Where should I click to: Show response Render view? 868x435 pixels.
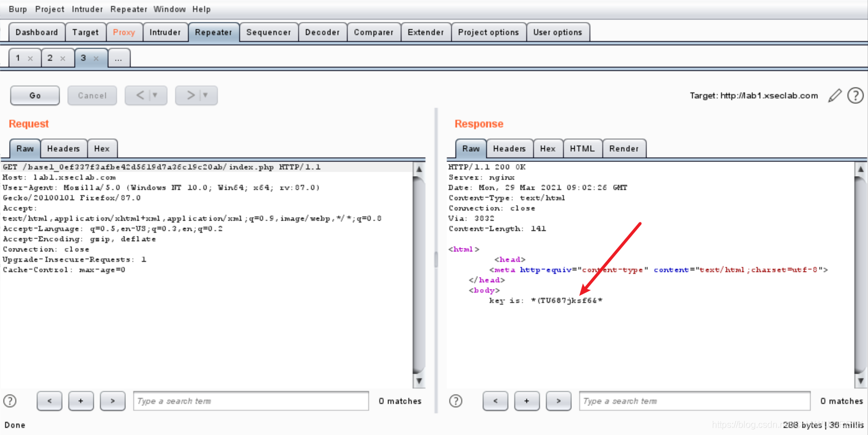tap(624, 148)
